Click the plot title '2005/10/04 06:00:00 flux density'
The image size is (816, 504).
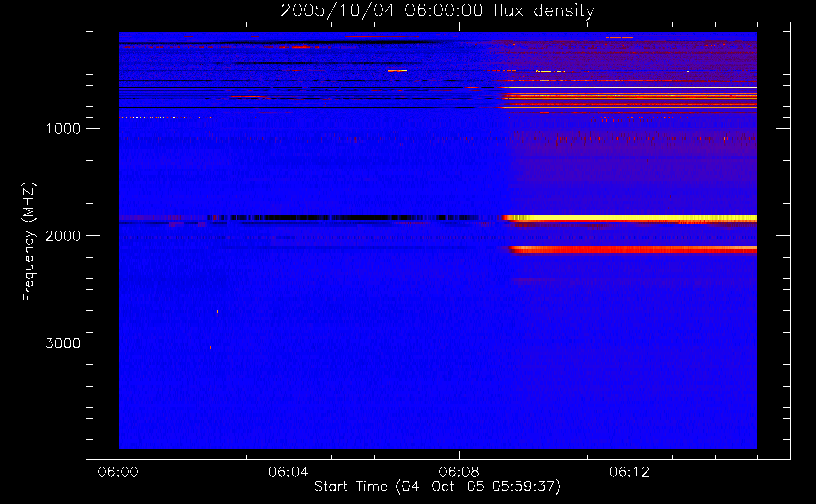coord(437,10)
